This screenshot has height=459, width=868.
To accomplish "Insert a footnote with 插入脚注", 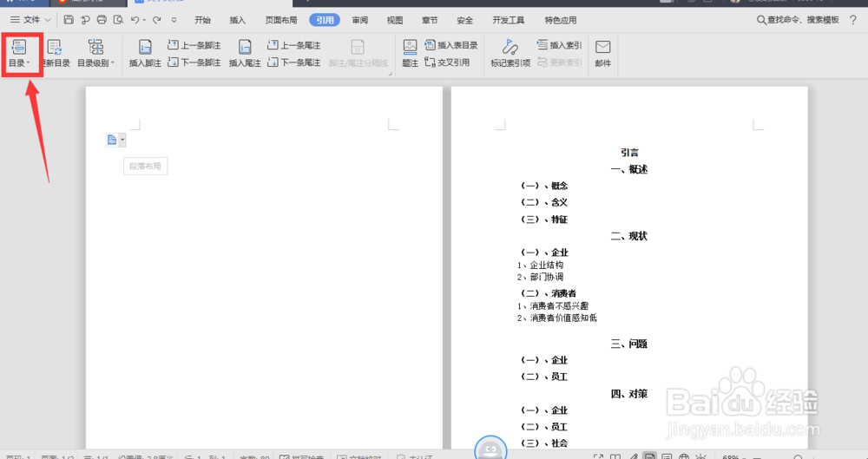I will tap(145, 54).
